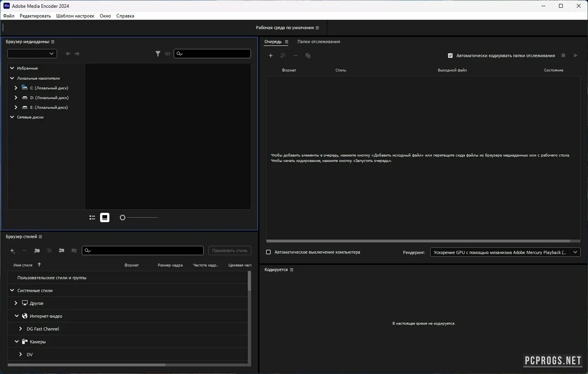
Task: Expand the C: (Локальный диск) drive
Action: click(16, 88)
